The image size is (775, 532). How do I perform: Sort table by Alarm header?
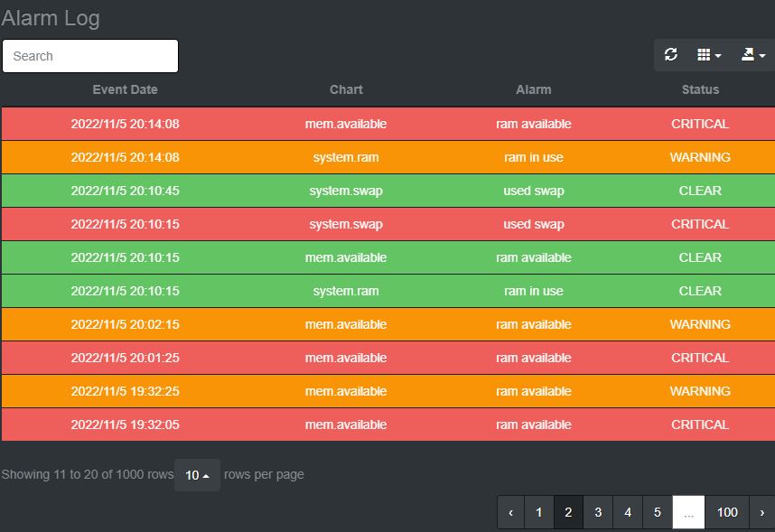point(533,89)
